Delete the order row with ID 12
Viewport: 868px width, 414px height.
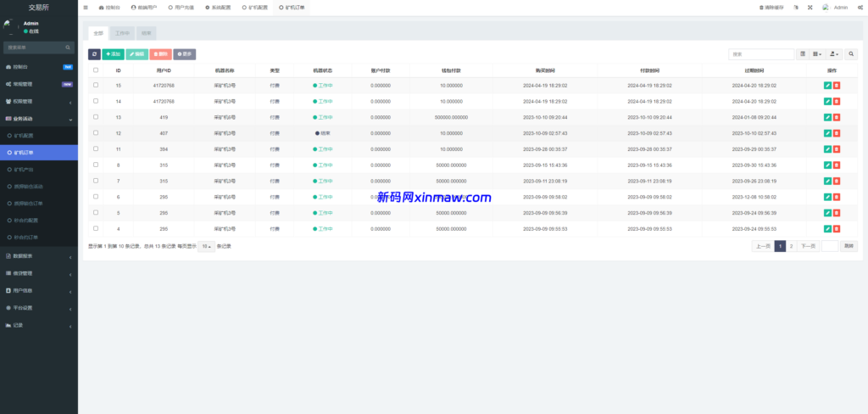[837, 133]
